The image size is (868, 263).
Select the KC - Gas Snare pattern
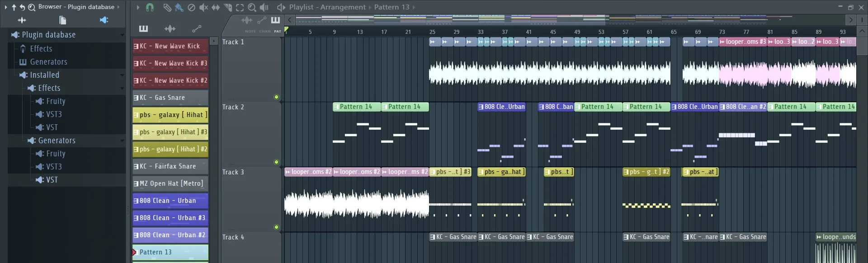tap(170, 98)
